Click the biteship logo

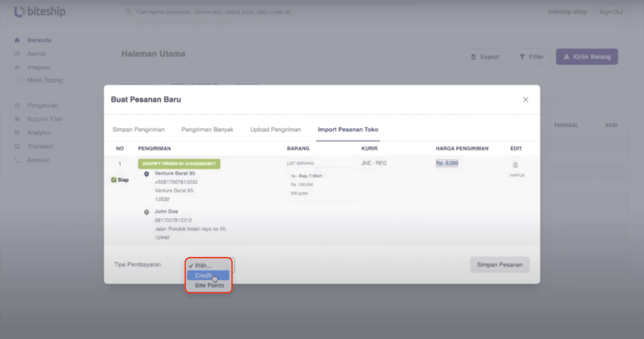pyautogui.click(x=40, y=11)
